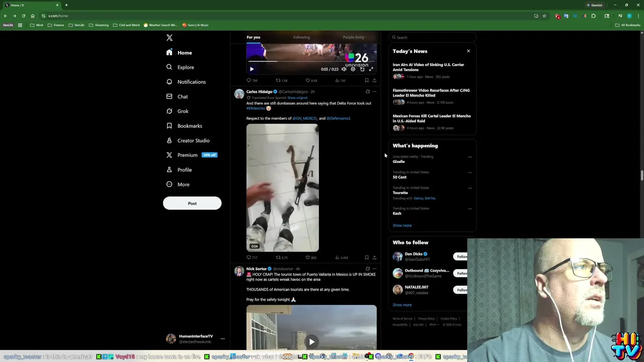Switch to the For you tab
The image size is (644, 362).
(253, 37)
